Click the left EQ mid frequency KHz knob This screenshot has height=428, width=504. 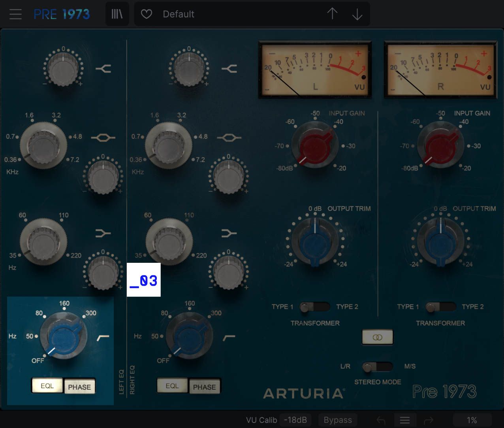(43, 145)
